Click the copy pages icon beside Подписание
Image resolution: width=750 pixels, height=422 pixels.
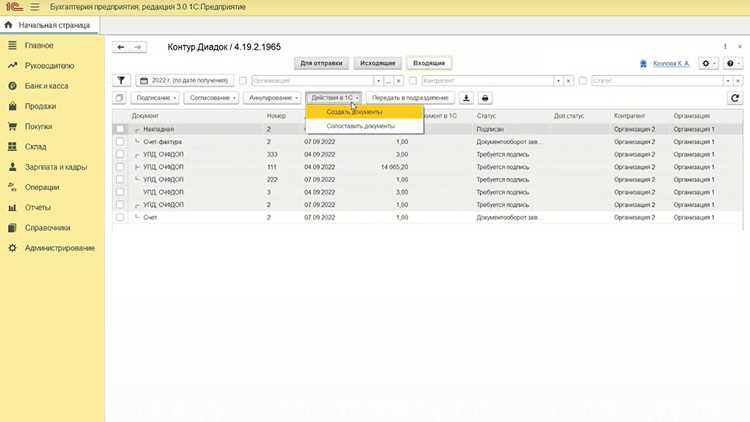pos(120,98)
